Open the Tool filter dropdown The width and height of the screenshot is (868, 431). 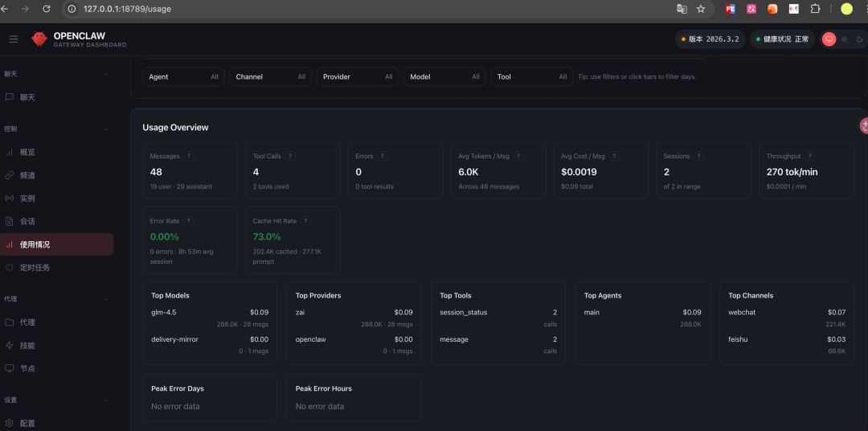[x=532, y=76]
